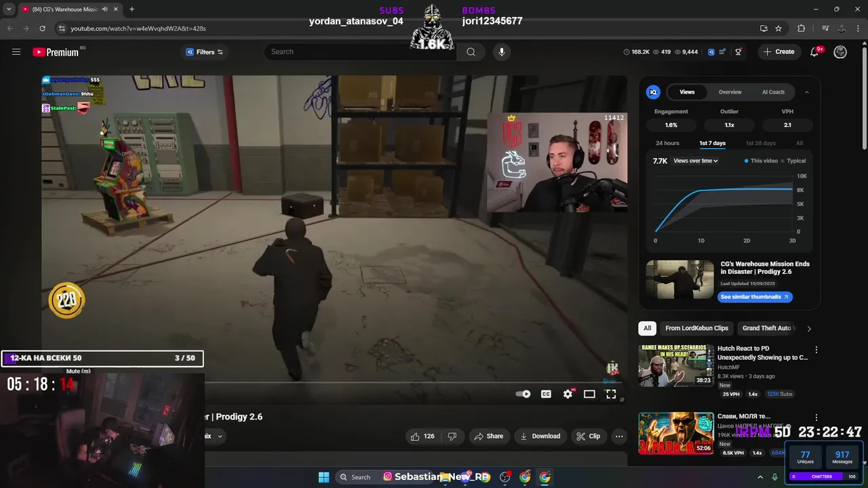The image size is (868, 488).
Task: Select the Grand Theft Auto chip
Action: [x=766, y=328]
